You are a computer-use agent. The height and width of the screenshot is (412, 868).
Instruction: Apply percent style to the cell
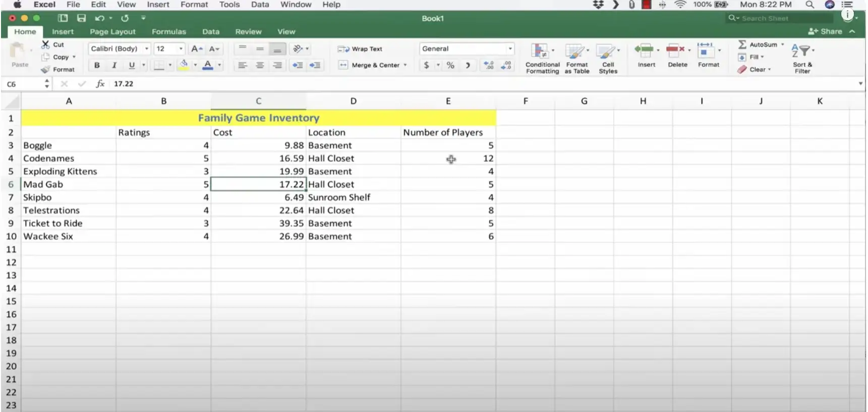click(x=450, y=65)
